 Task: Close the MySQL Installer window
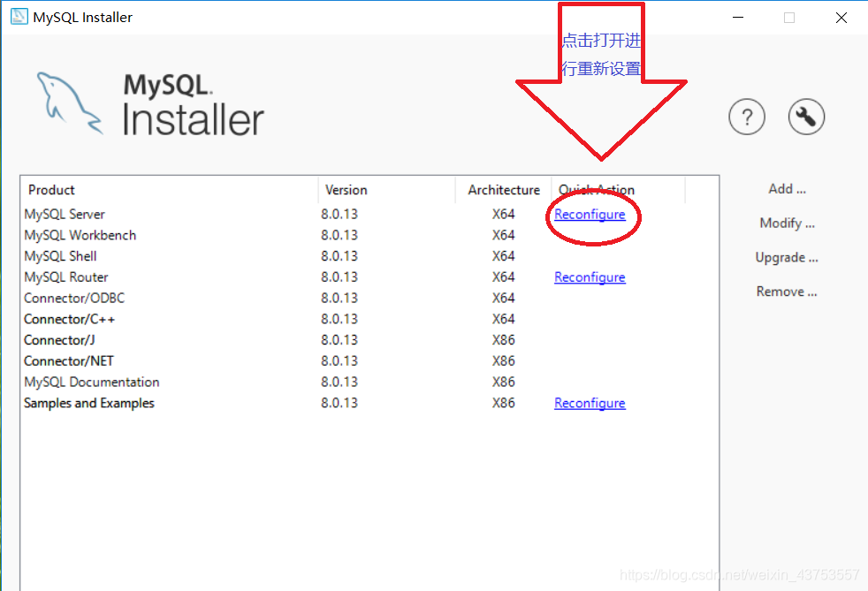(x=841, y=17)
